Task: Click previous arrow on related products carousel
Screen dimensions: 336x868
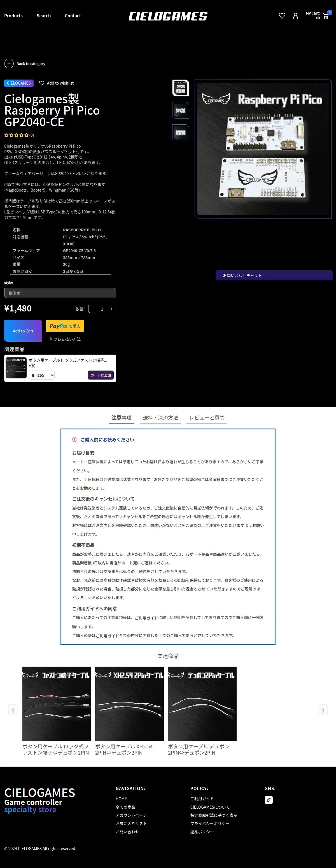Action: point(13,710)
